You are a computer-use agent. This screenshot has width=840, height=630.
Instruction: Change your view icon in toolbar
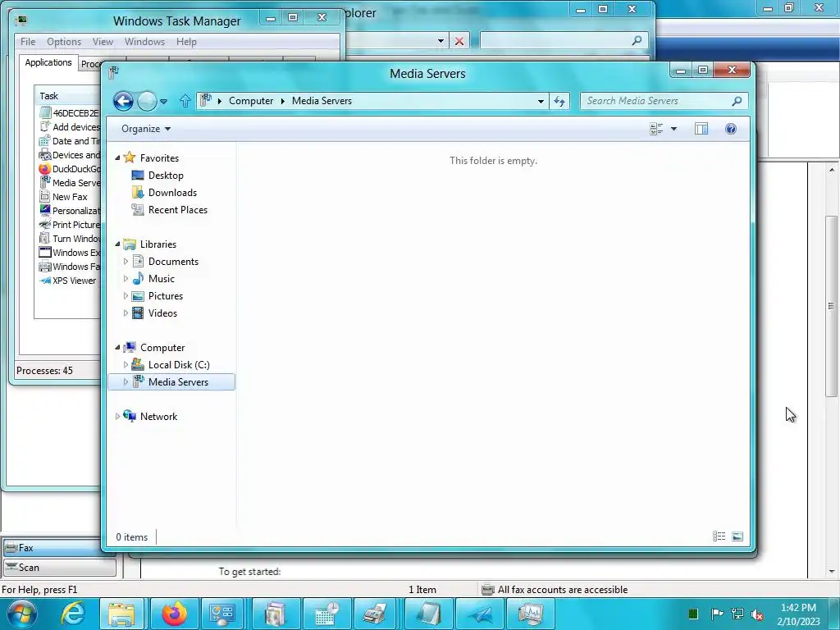tap(656, 129)
